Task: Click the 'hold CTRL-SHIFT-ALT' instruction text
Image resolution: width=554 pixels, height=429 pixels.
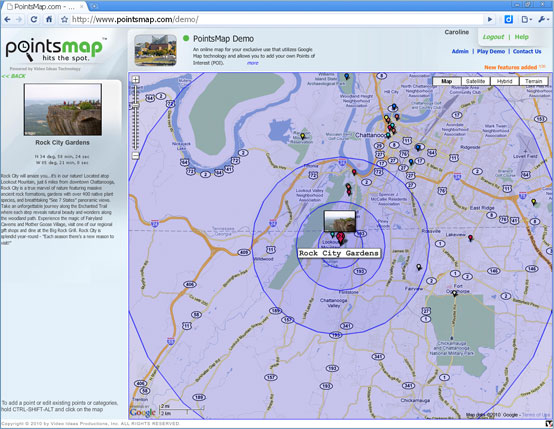Action: pos(52,409)
